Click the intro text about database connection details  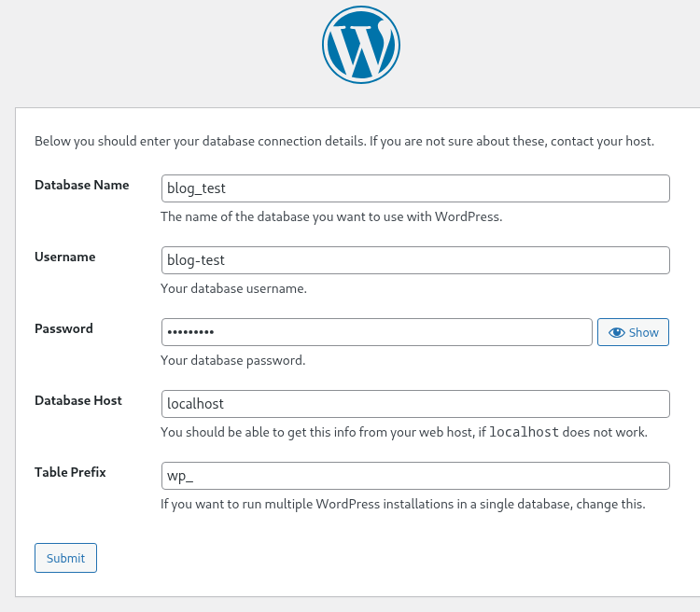(343, 142)
